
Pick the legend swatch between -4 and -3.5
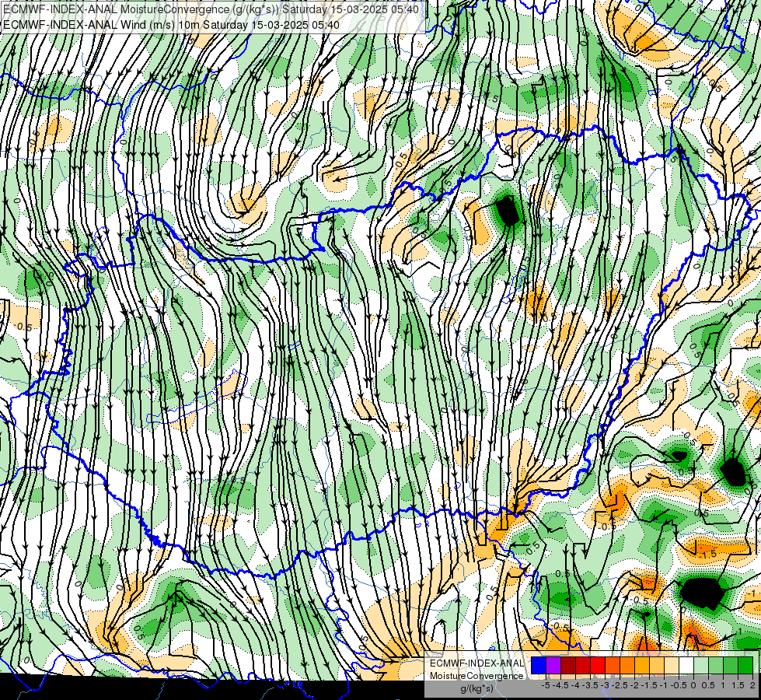pos(583,665)
